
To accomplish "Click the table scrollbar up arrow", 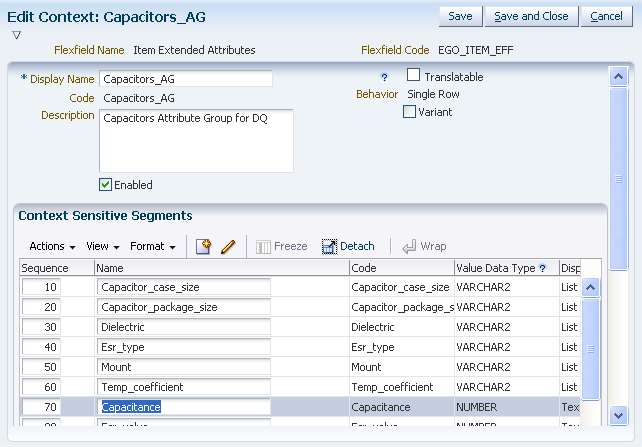I will [590, 287].
